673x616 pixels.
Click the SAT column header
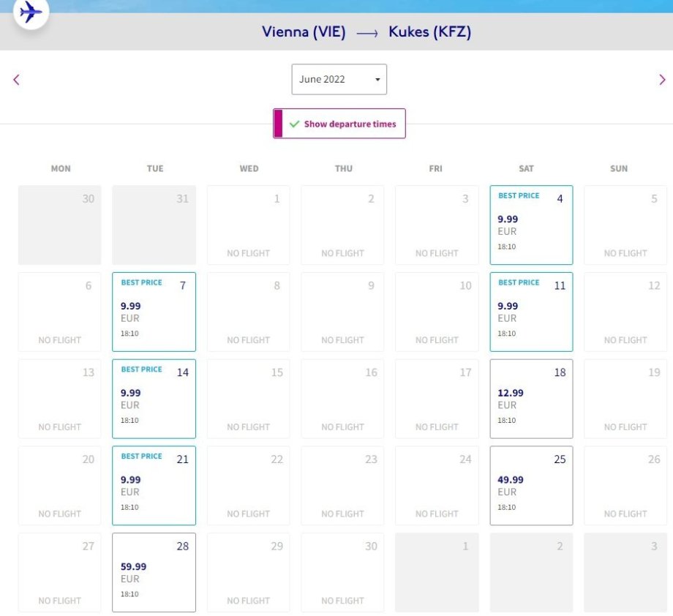[526, 168]
